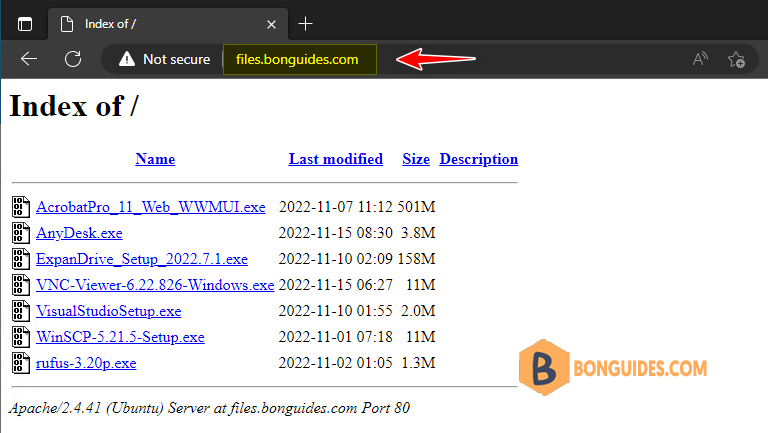
Task: Click the date 2022-11-07 11:12
Action: tap(336, 207)
